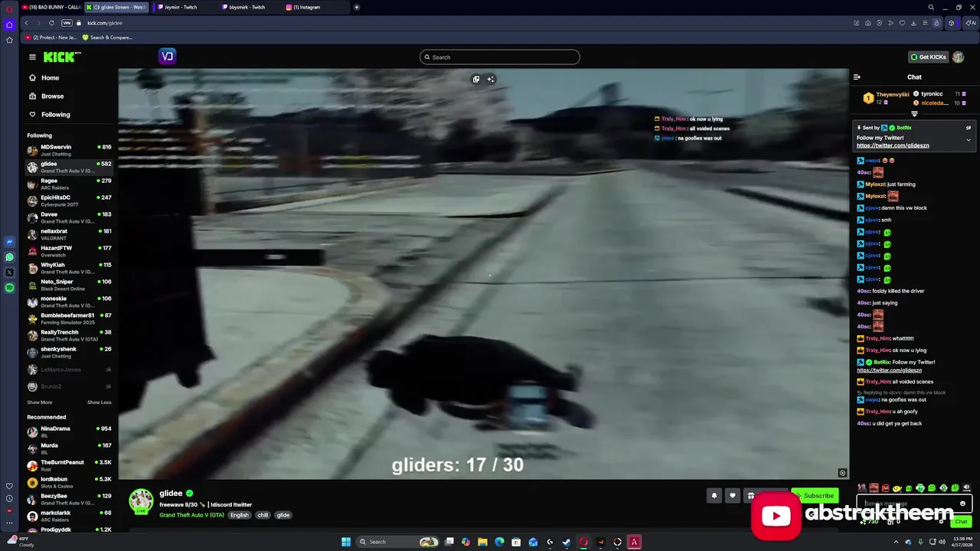Toggle the VPN badge
The height and width of the screenshot is (551, 980).
tap(67, 23)
